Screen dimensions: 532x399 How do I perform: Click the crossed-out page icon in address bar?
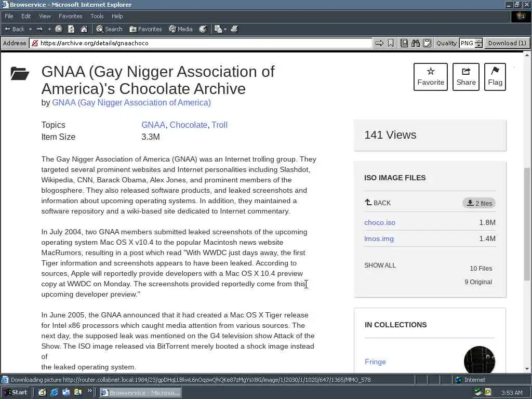tap(34, 43)
